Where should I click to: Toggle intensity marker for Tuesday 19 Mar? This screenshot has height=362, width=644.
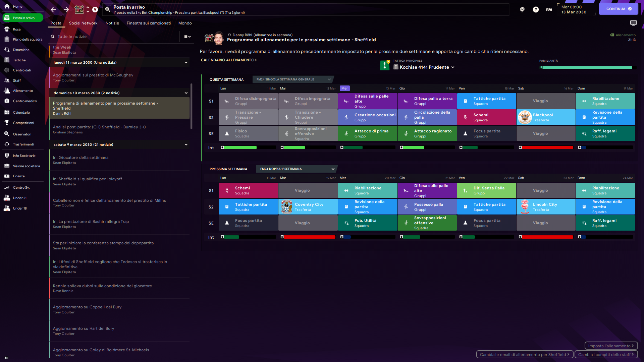pos(282,237)
